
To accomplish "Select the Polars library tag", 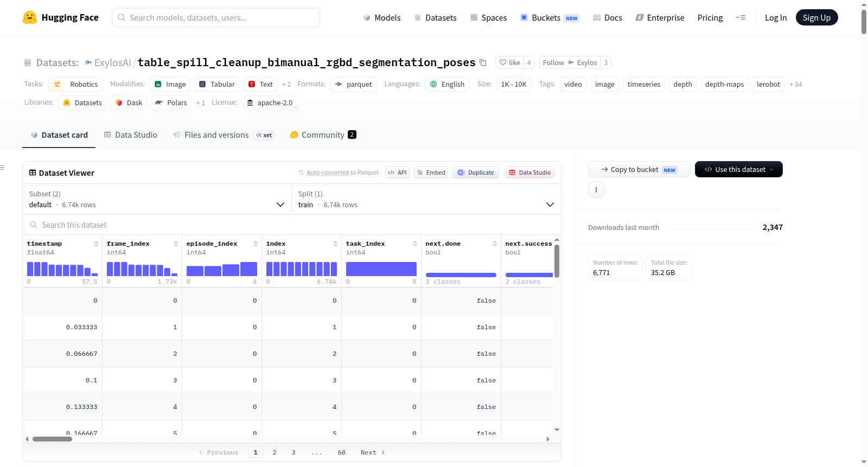I will (171, 103).
